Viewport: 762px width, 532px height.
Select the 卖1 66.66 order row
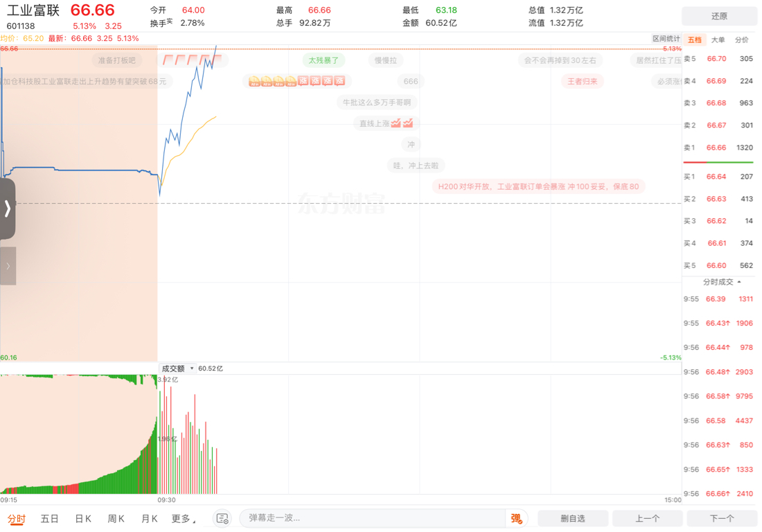[718, 148]
